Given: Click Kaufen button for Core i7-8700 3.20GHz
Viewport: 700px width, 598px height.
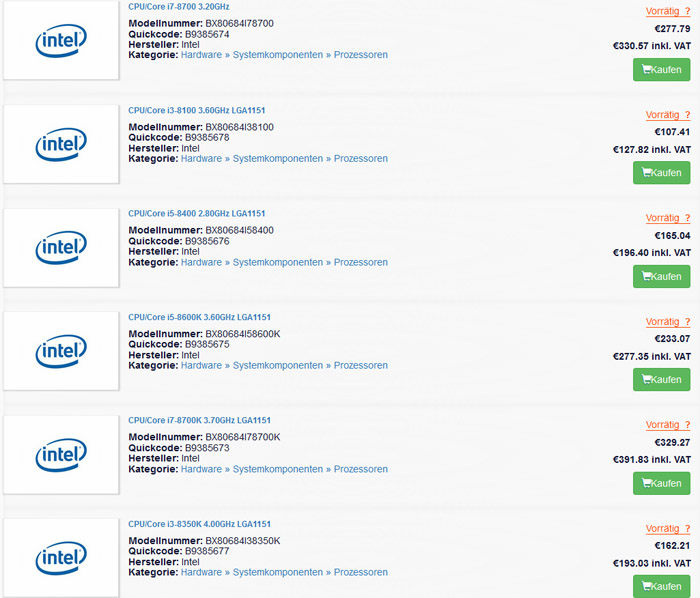Looking at the screenshot, I should (661, 69).
